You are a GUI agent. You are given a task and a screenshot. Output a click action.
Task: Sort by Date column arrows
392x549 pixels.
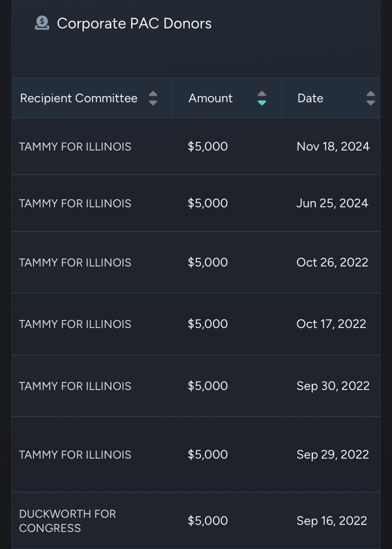[371, 98]
